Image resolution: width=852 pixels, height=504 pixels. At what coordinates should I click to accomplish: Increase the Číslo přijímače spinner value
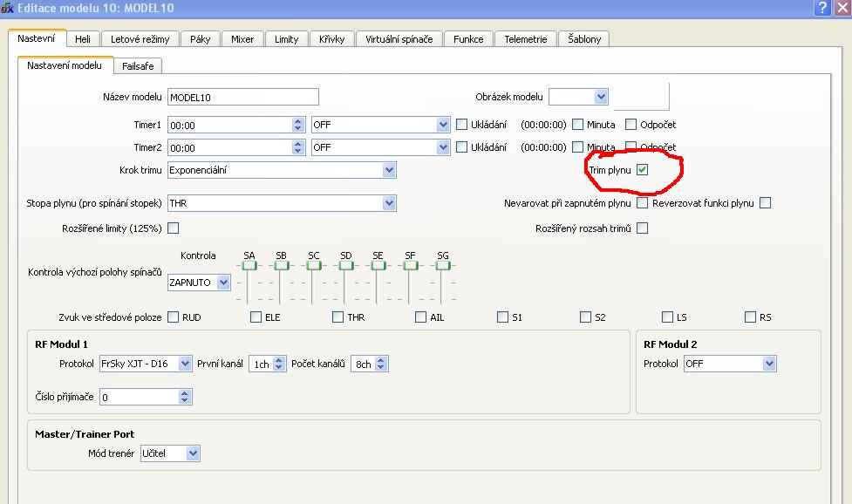pos(184,393)
